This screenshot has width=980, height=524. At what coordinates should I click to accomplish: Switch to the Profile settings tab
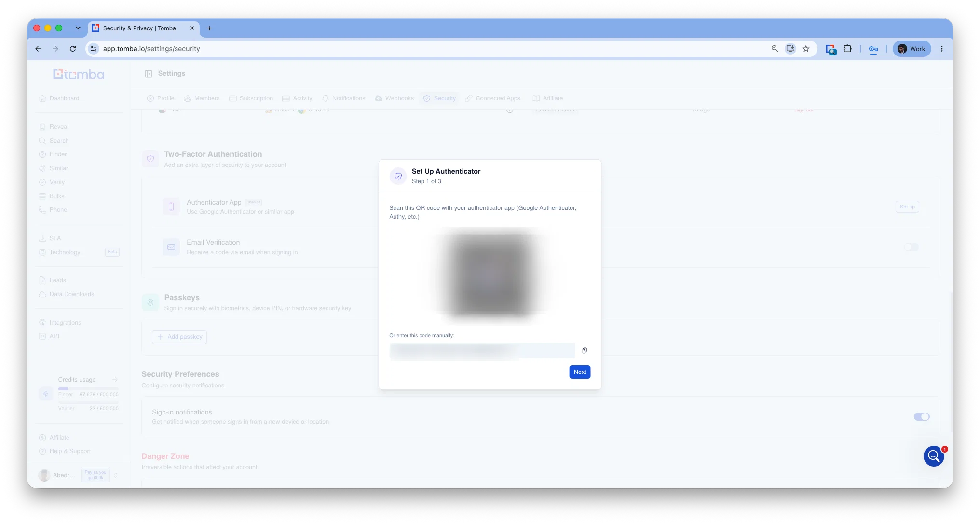[x=161, y=98]
